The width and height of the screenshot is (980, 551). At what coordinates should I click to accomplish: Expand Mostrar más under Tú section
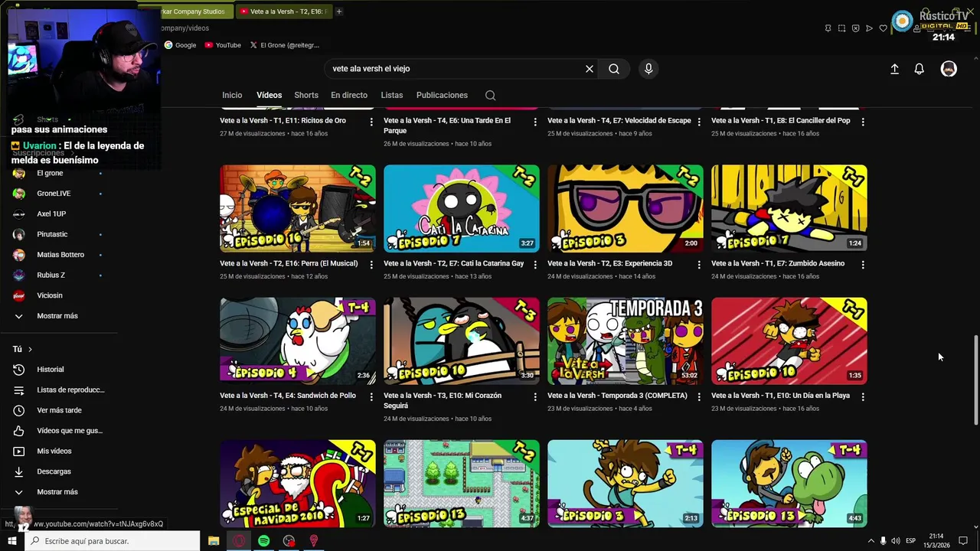tap(59, 492)
